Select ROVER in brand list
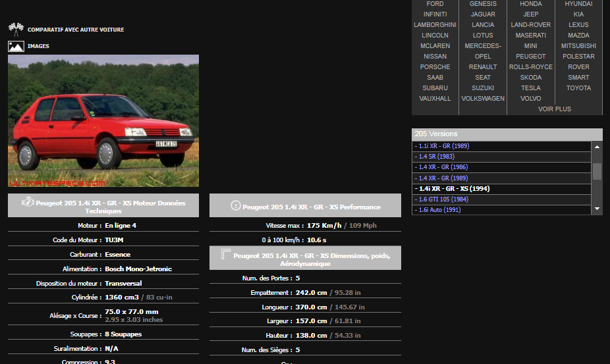 point(578,67)
